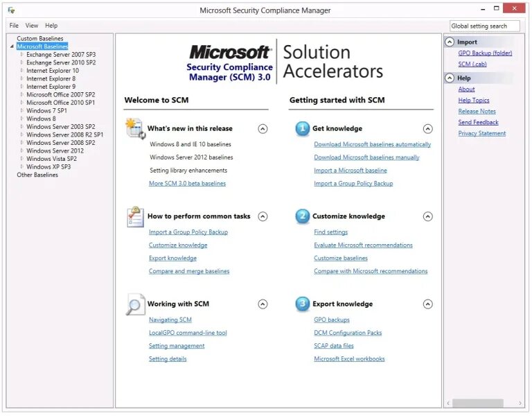532x416 pixels.
Task: Click the Global setting search field
Action: pyautogui.click(x=484, y=26)
